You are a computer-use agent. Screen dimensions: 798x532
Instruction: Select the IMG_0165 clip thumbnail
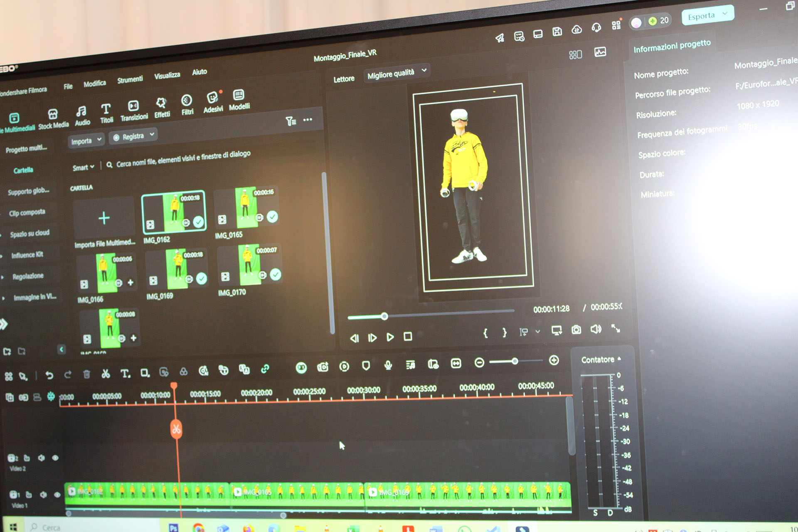pyautogui.click(x=246, y=208)
